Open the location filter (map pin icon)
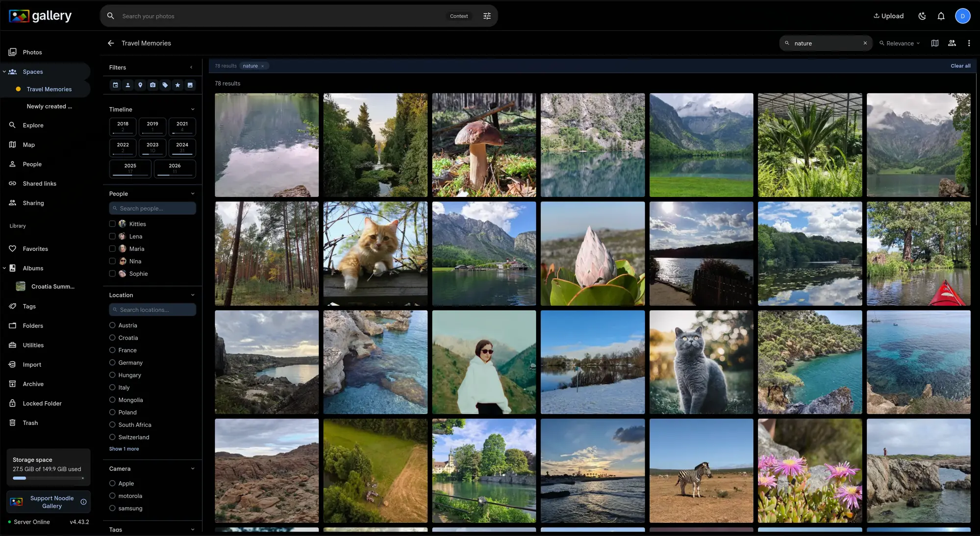The image size is (980, 536). (x=140, y=85)
